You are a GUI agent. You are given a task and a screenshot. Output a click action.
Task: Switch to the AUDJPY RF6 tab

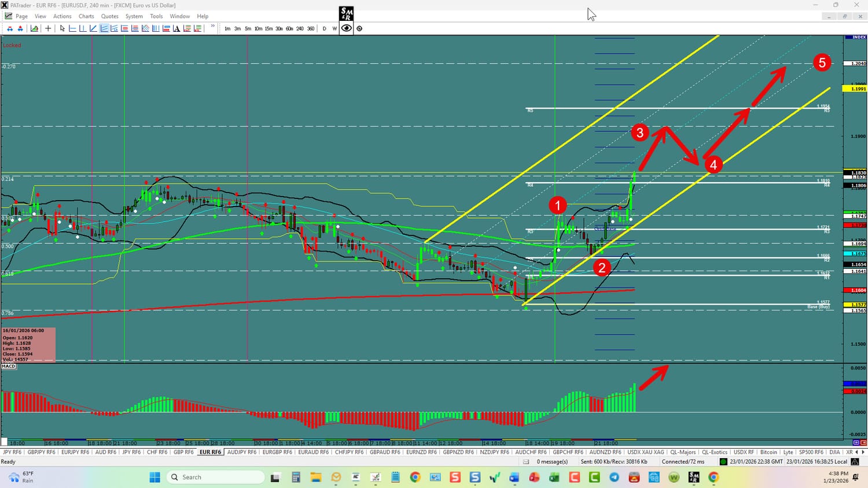coord(242,452)
